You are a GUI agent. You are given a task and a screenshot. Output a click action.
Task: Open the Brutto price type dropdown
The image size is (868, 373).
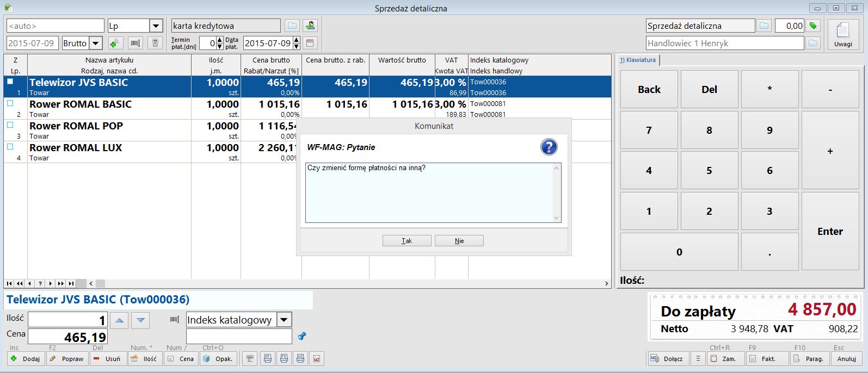click(x=96, y=43)
